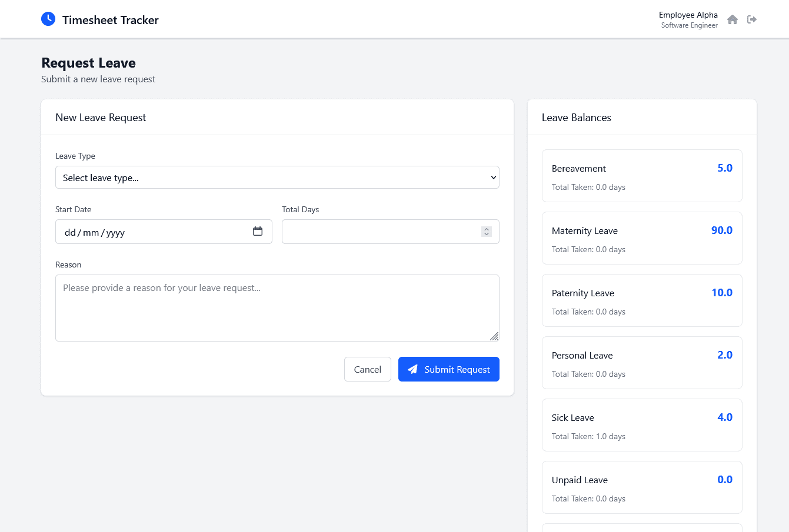Click the Timesheet Tracker clock logo
Image resolution: width=789 pixels, height=532 pixels.
[x=48, y=18]
